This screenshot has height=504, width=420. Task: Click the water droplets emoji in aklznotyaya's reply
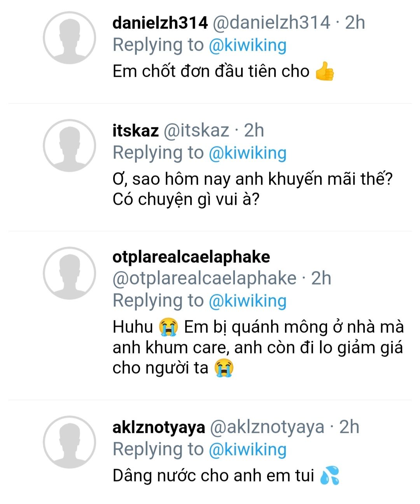(x=329, y=476)
